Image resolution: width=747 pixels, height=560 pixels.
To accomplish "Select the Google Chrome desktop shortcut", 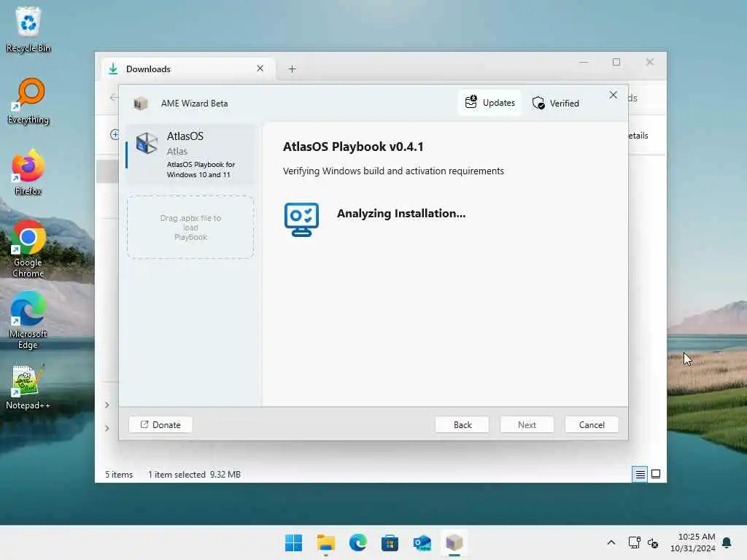I will pos(28,249).
